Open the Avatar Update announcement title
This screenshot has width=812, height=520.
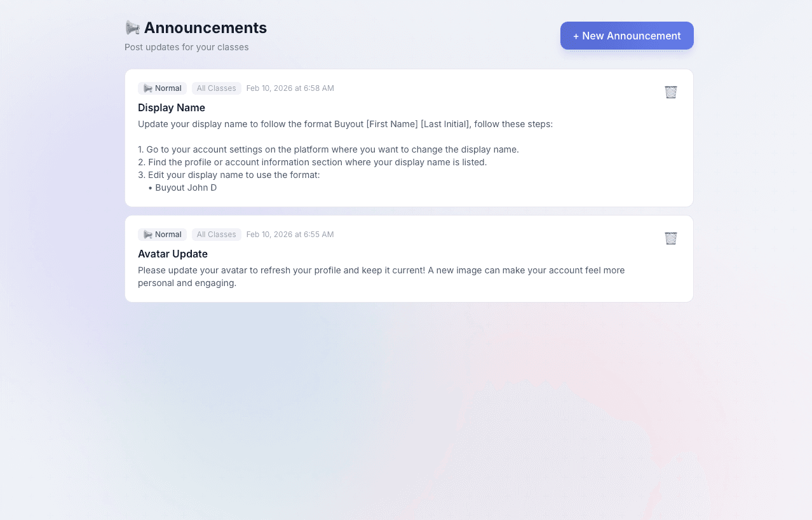point(173,254)
